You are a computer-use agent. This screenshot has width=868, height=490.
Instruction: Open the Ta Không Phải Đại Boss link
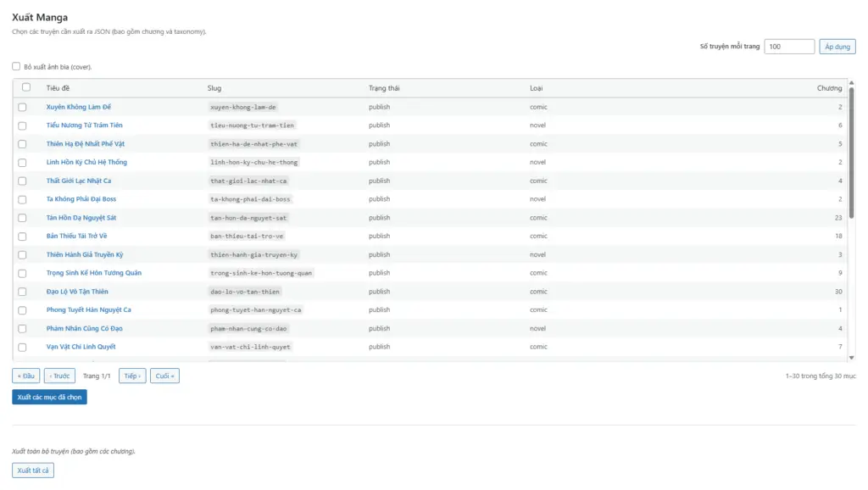pos(81,198)
